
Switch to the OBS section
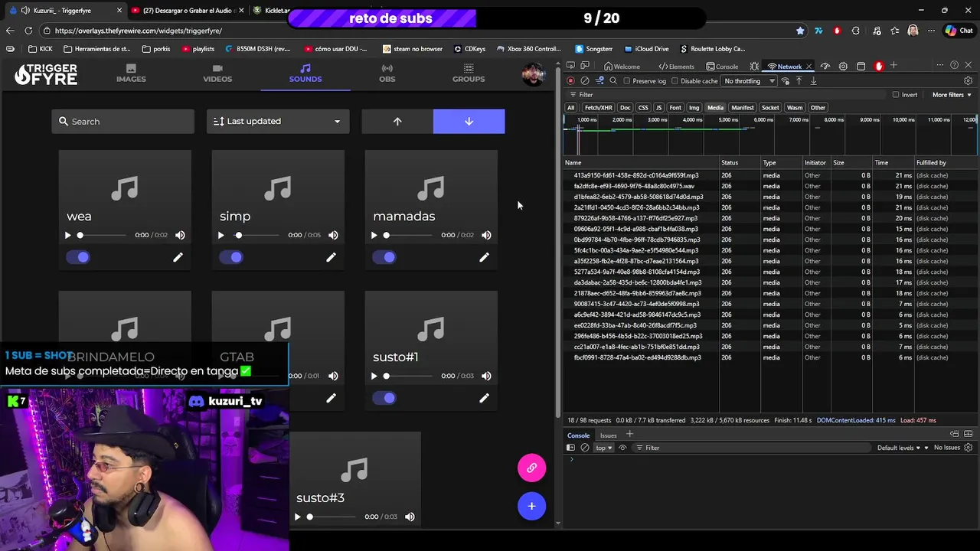click(387, 73)
